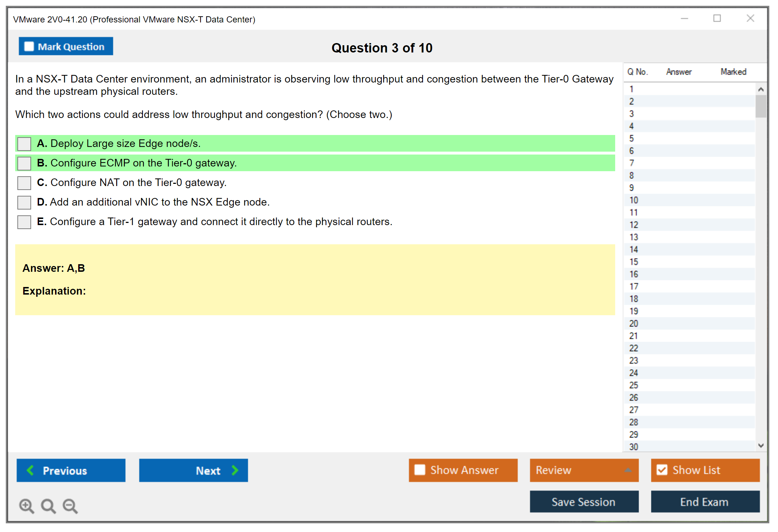Image resolution: width=778 pixels, height=532 pixels.
Task: Click the reset zoom magnifier icon
Action: coord(48,506)
